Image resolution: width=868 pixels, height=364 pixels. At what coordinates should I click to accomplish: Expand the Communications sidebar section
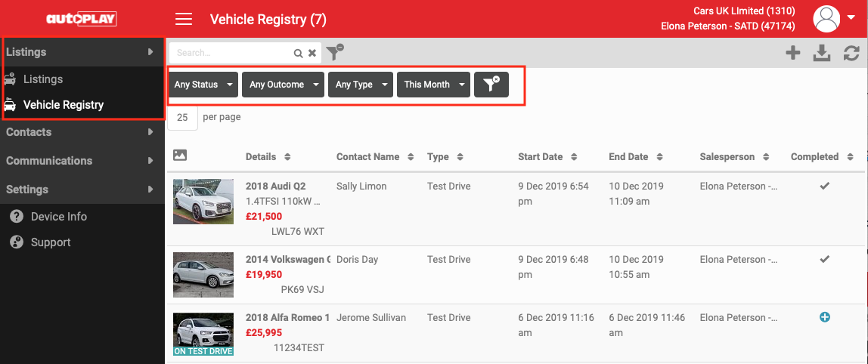point(82,160)
